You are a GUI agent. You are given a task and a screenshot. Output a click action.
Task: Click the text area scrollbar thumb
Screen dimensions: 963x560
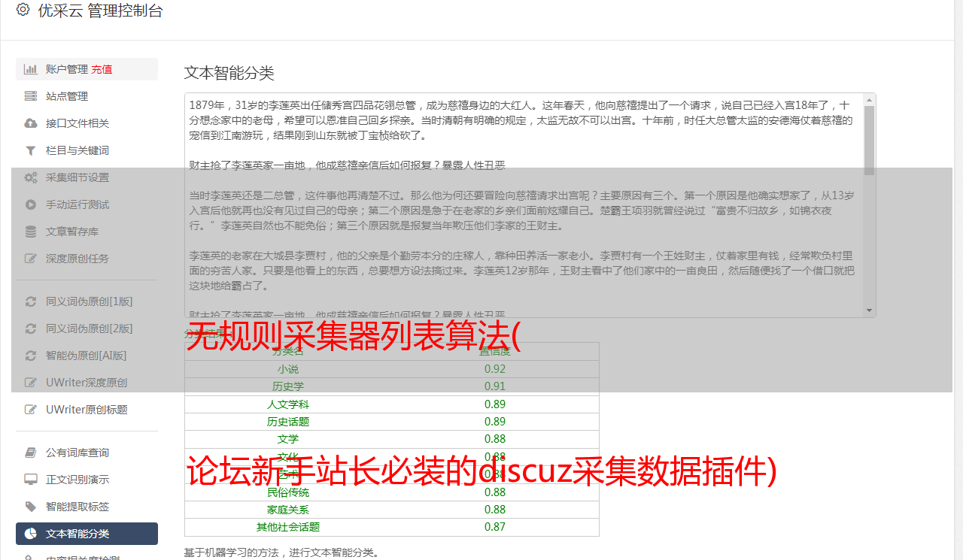[x=870, y=141]
